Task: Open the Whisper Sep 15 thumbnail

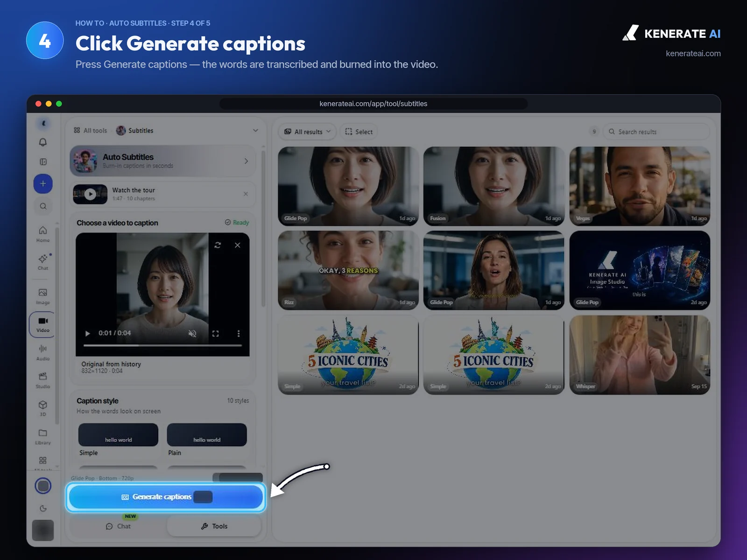Action: (640, 355)
